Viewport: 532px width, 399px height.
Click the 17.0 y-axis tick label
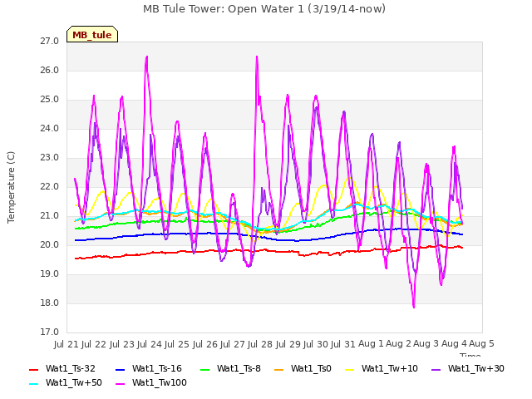point(50,332)
